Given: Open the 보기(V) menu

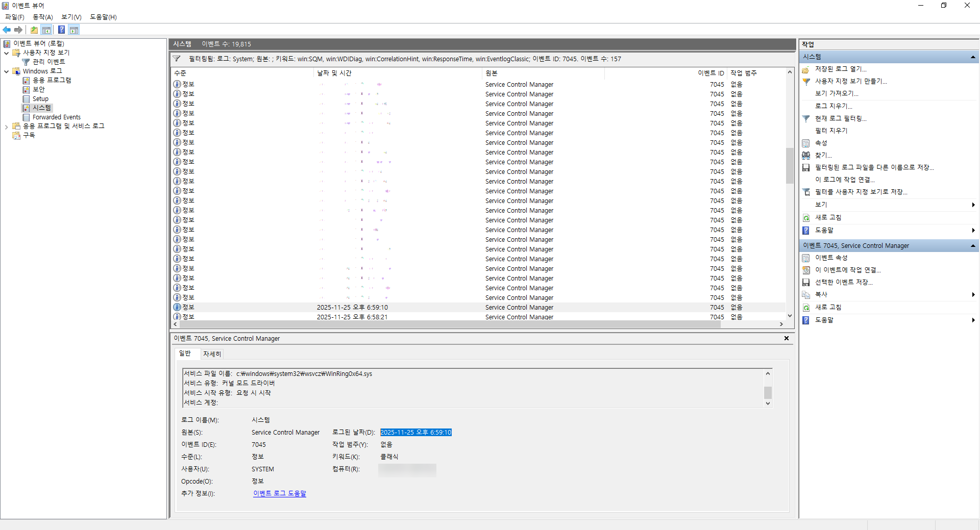Looking at the screenshot, I should pyautogui.click(x=71, y=17).
